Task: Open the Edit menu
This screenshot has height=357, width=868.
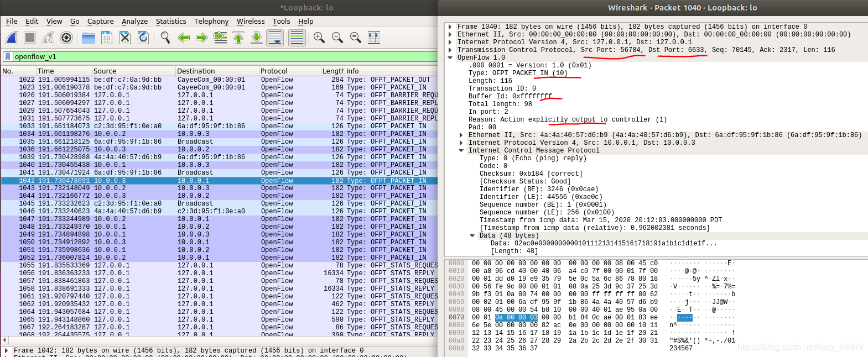Action: (x=32, y=22)
